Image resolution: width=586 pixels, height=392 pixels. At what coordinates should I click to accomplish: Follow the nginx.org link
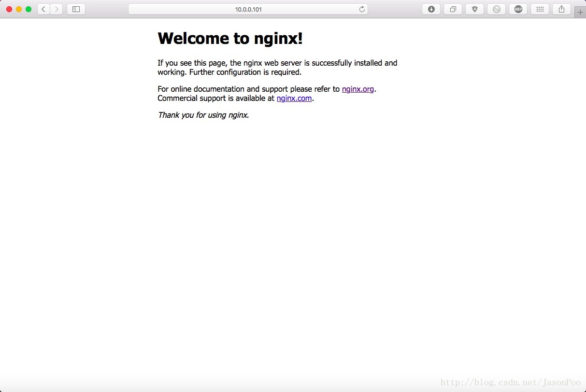[358, 89]
